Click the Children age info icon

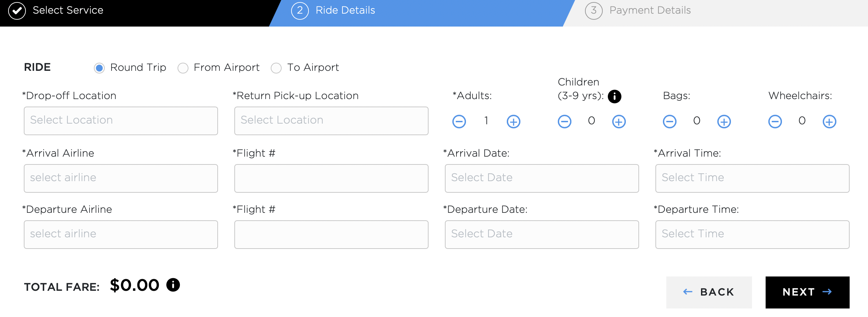click(614, 96)
